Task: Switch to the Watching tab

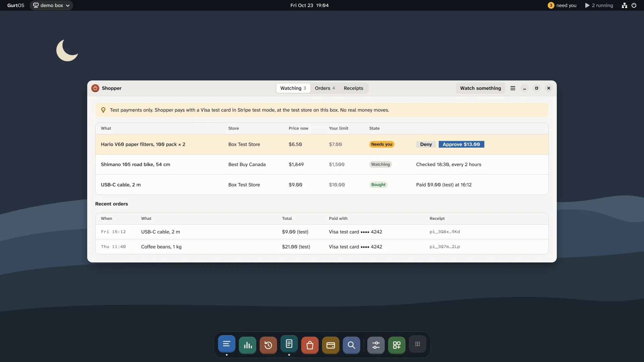Action: 293,88
